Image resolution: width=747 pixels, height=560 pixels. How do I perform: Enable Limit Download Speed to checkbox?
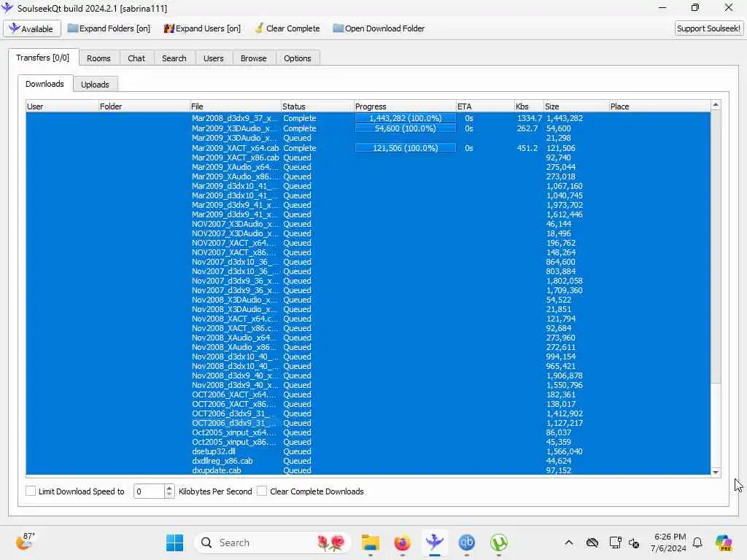[x=31, y=491]
